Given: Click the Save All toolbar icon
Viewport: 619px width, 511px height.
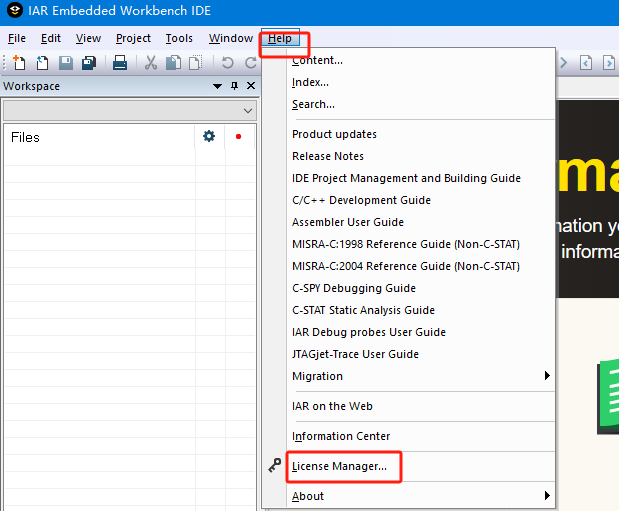Looking at the screenshot, I should pyautogui.click(x=89, y=63).
